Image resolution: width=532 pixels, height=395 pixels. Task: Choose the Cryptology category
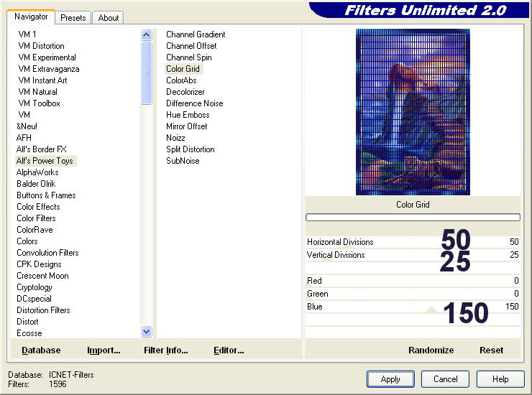(x=35, y=288)
